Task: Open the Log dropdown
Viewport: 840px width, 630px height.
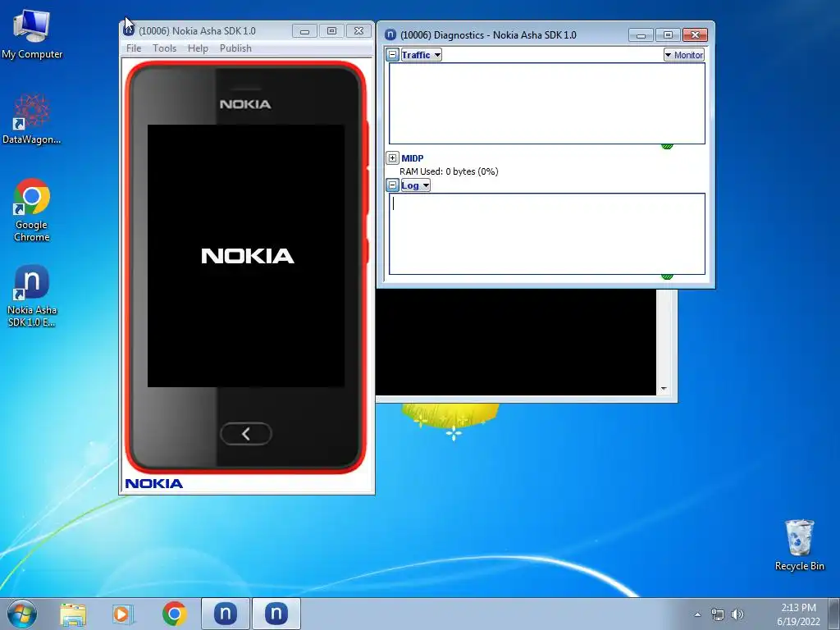Action: [x=415, y=185]
